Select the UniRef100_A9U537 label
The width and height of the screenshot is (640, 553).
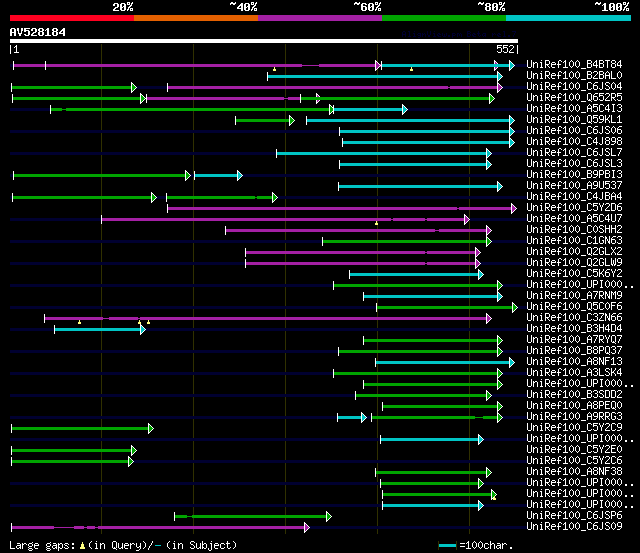point(574,186)
